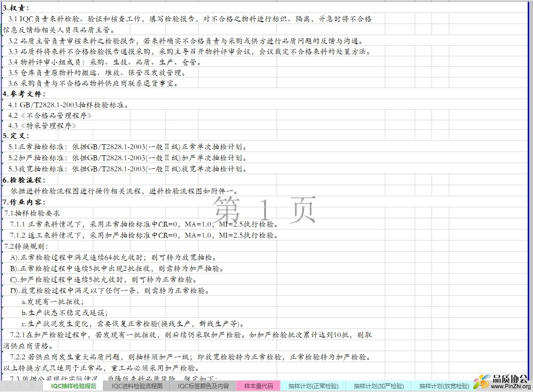Viewport: 533px width, 392px height.
Task: Select the item c.生产状况发生变化
Action: (133, 324)
